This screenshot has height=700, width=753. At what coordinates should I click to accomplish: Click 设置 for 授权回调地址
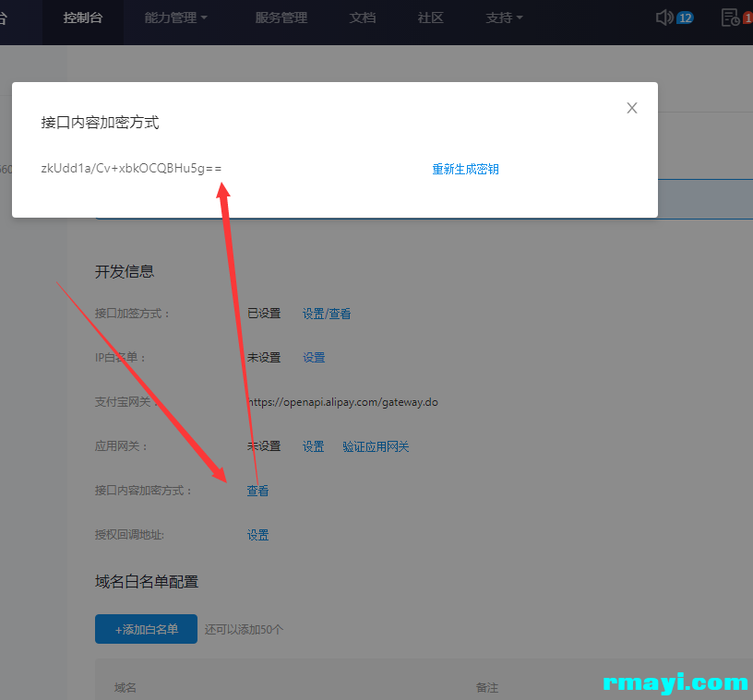257,535
